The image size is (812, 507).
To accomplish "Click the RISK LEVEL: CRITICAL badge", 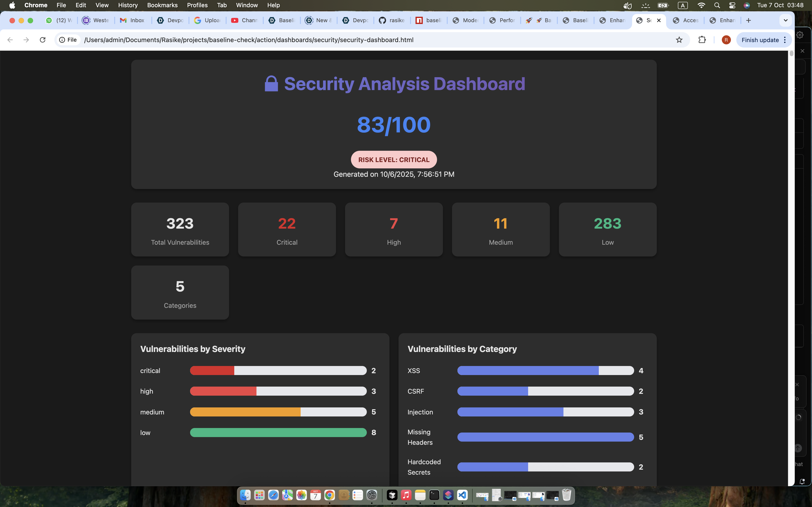I will (x=394, y=160).
